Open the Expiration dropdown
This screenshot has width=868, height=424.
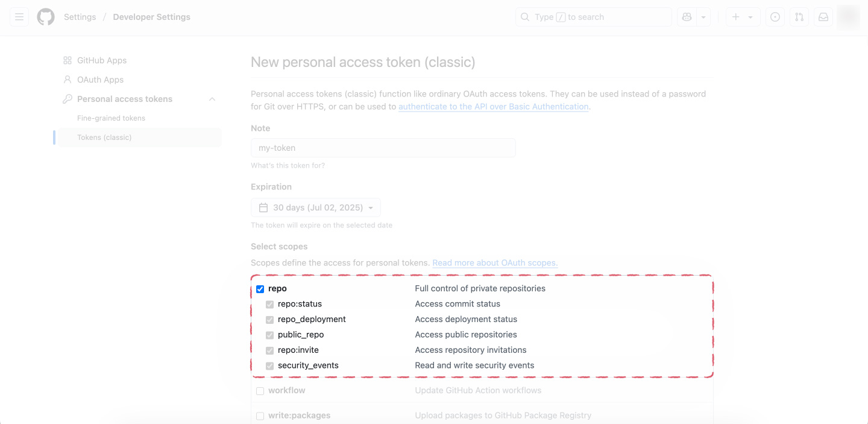315,207
